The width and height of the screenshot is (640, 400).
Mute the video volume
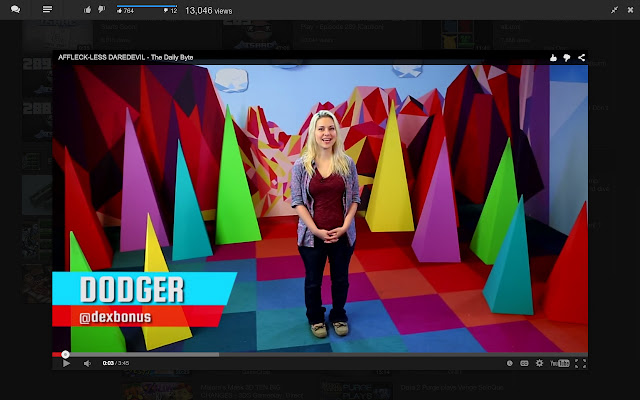[87, 363]
